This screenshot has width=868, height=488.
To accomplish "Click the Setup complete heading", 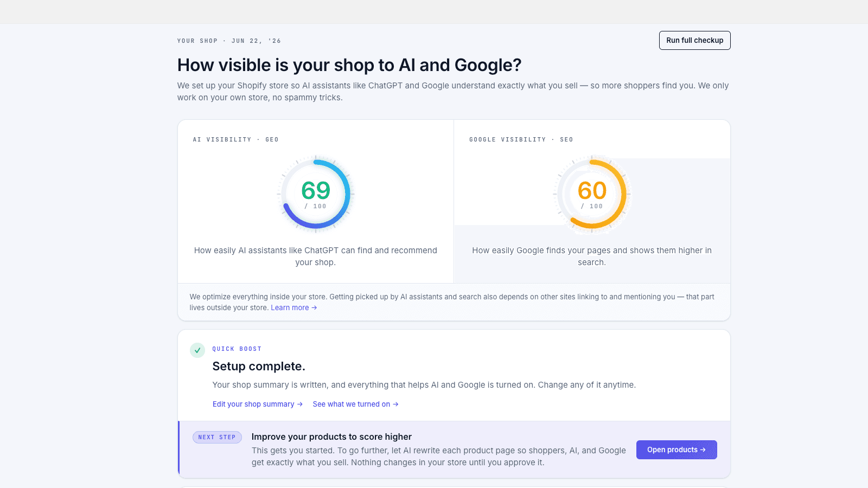I will tap(259, 366).
